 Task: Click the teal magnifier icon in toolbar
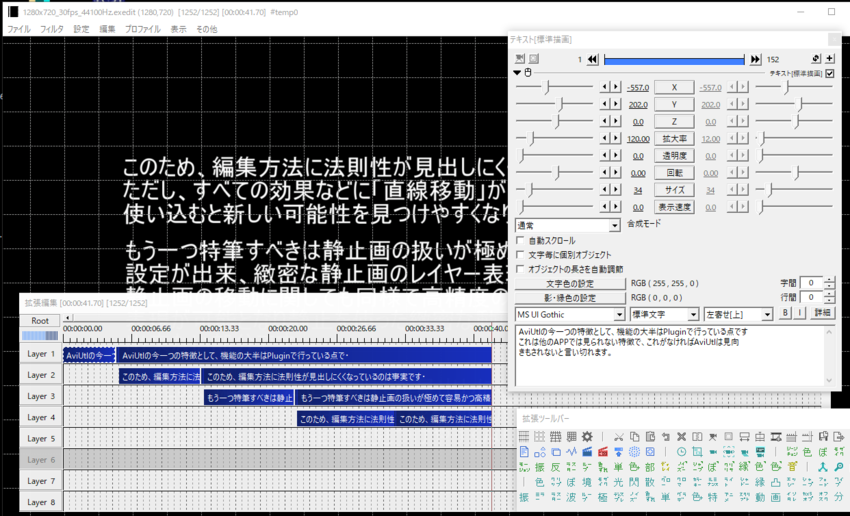point(839,467)
